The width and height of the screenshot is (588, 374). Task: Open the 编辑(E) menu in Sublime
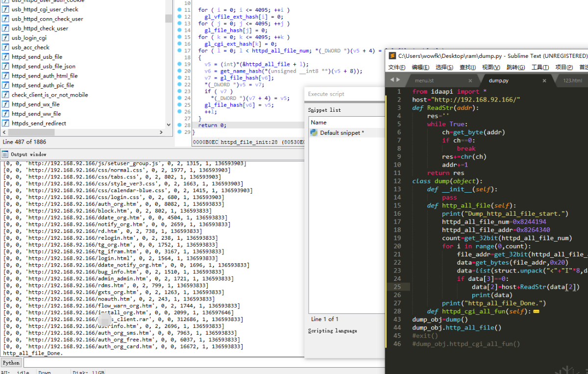(x=420, y=67)
